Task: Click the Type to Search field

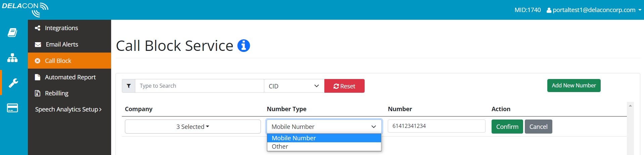Action: pos(199,86)
